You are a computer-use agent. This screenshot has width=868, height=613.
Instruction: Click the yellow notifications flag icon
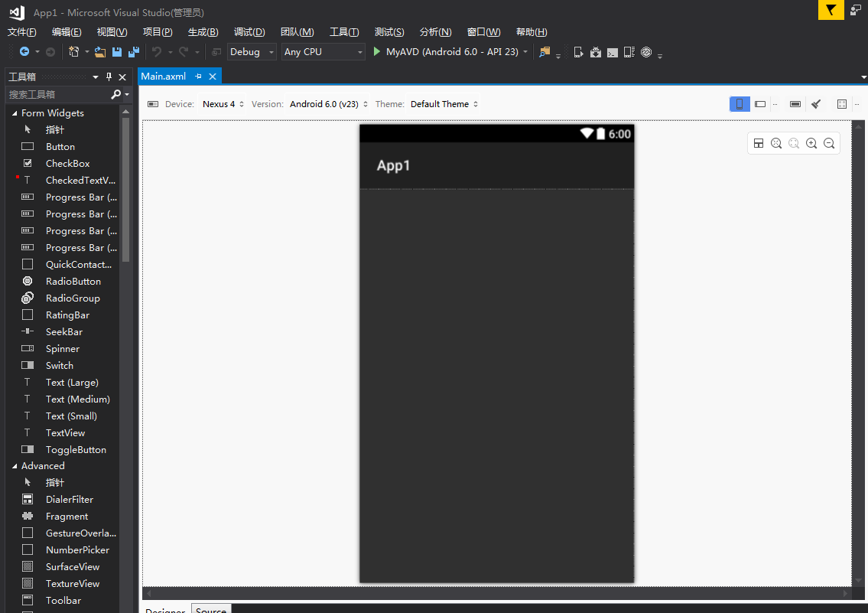click(831, 10)
